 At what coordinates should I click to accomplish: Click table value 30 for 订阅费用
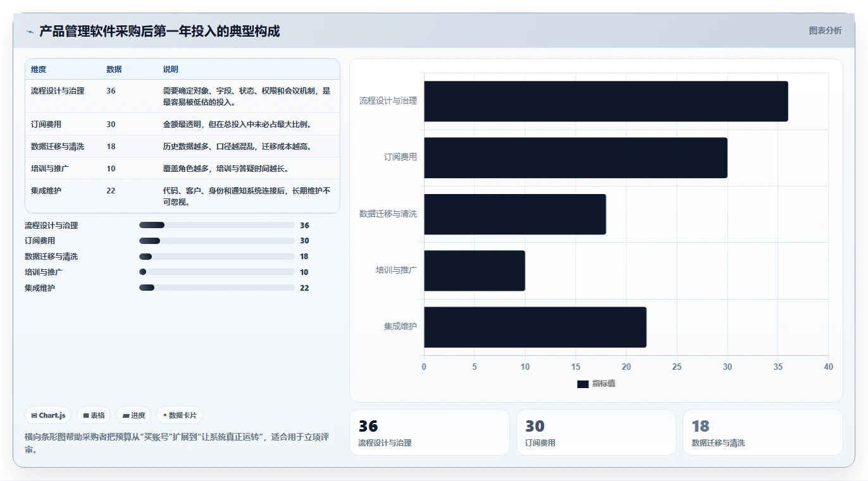[111, 125]
